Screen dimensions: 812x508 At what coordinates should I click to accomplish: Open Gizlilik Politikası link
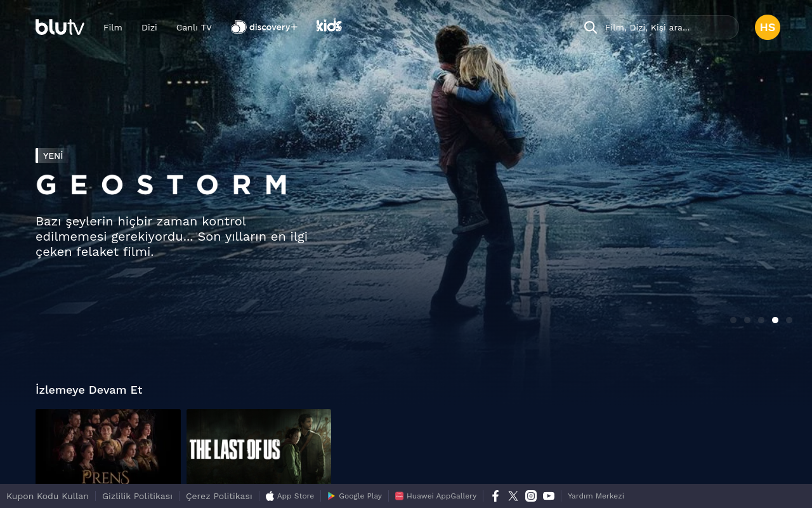click(137, 496)
